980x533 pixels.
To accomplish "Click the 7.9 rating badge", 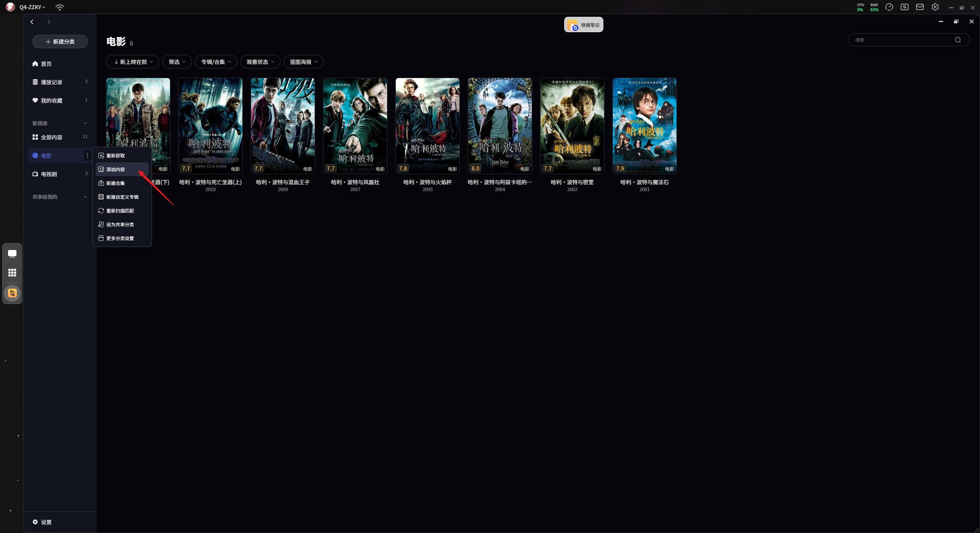I will 620,168.
